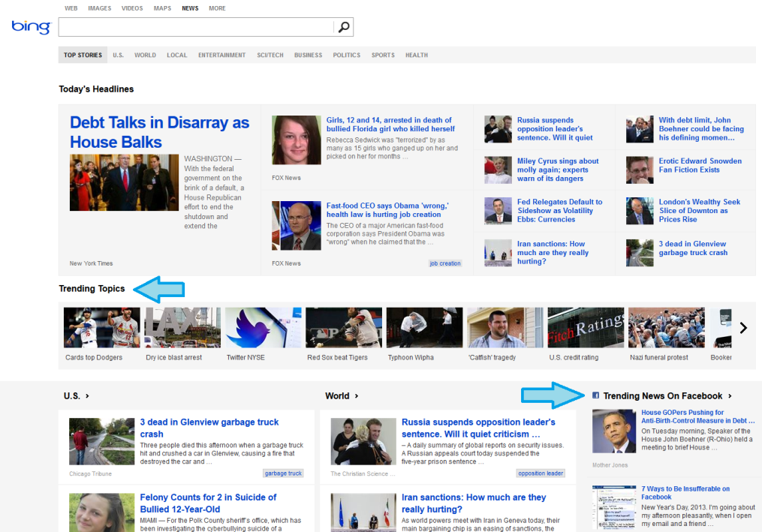Click the Debt Talks story photo
The height and width of the screenshot is (532, 762).
(124, 182)
